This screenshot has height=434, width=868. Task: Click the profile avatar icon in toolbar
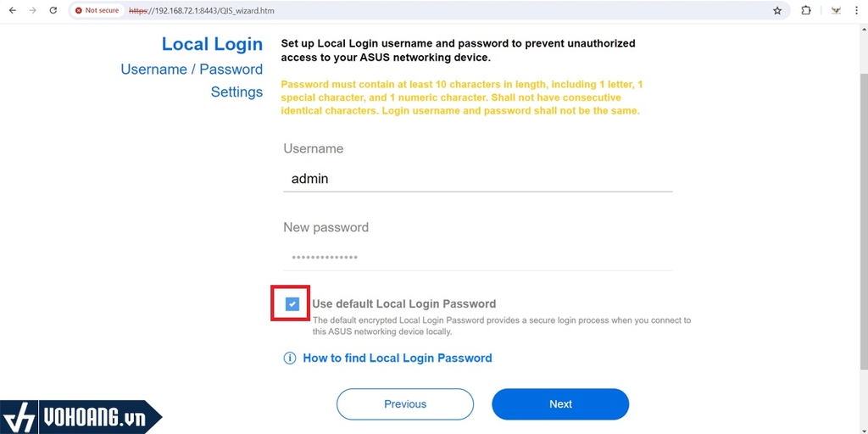click(837, 11)
